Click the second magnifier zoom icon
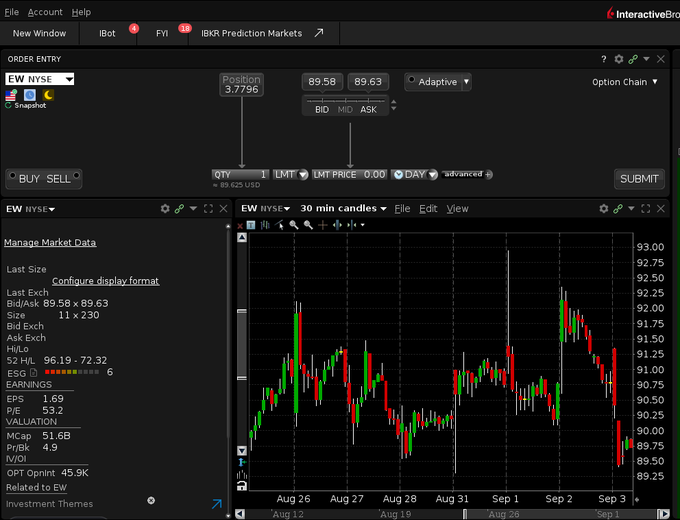This screenshot has height=520, width=680. click(x=308, y=225)
